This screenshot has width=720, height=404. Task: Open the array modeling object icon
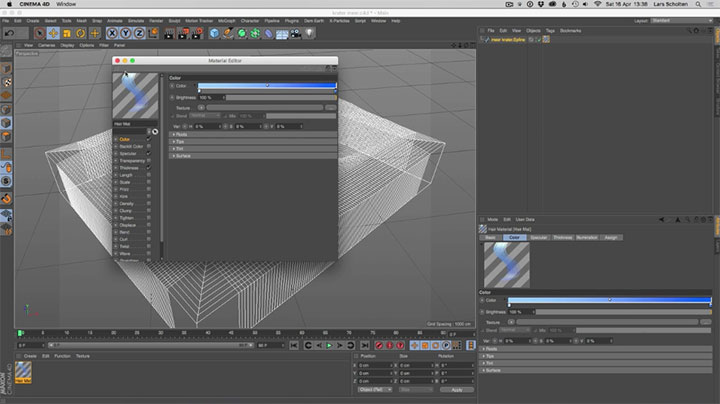(x=255, y=33)
